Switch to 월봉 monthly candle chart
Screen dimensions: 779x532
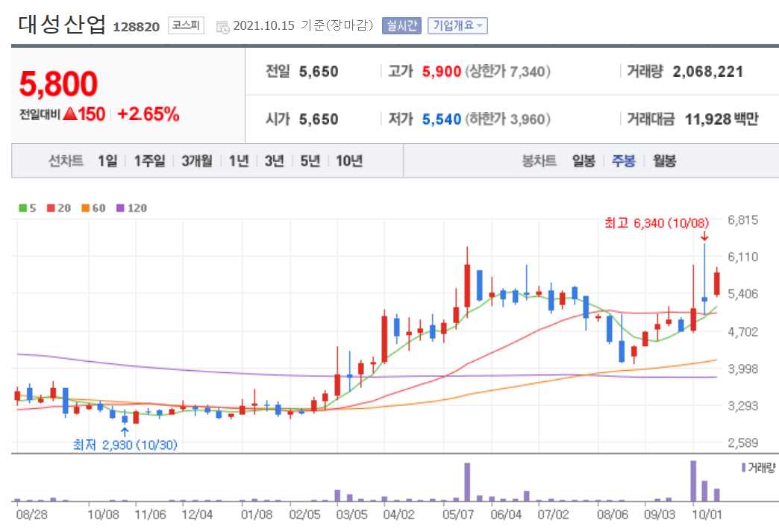[x=664, y=161]
